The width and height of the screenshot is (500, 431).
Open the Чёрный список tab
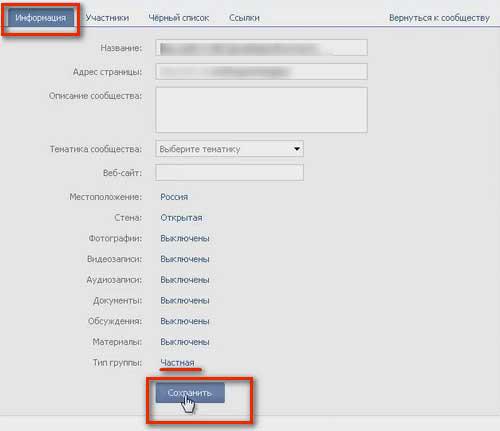pyautogui.click(x=179, y=18)
